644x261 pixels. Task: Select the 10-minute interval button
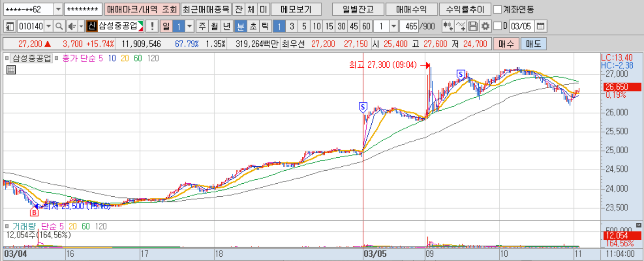click(317, 26)
